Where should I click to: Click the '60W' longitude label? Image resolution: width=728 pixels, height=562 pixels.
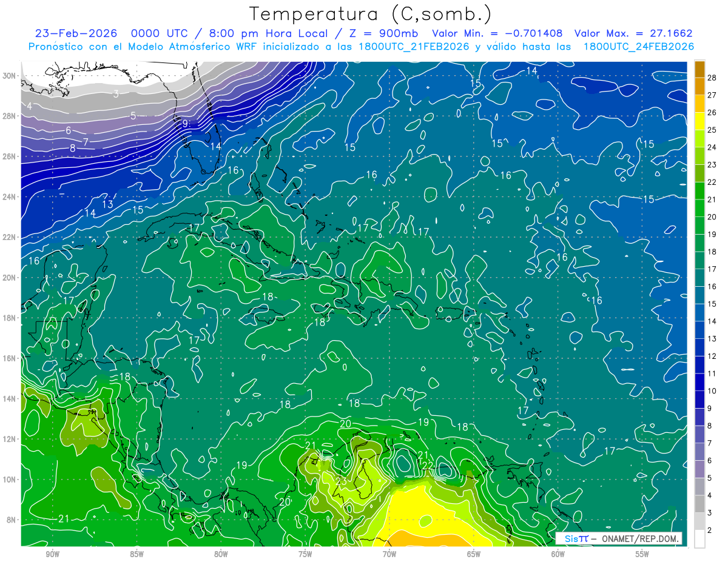tap(558, 554)
